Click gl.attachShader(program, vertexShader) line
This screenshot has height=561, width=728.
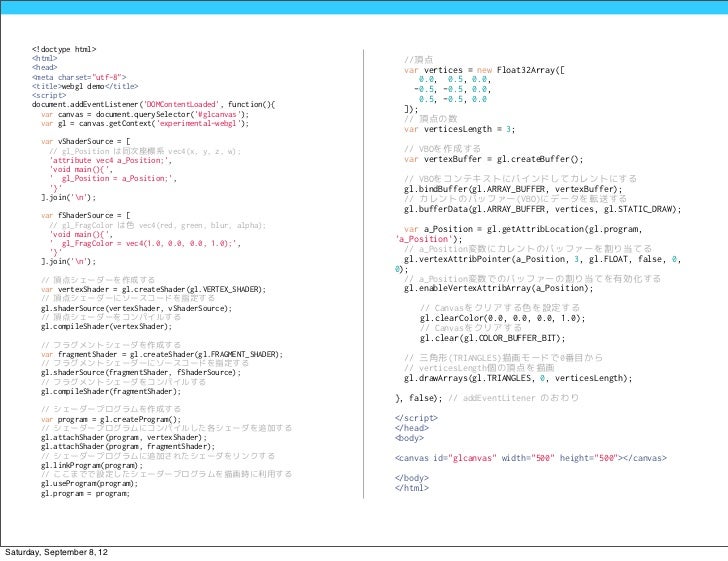point(124,437)
